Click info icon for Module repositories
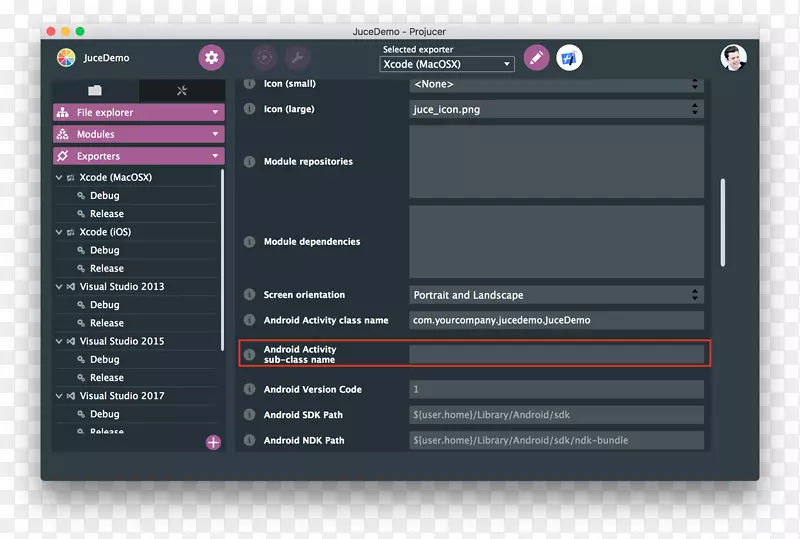Screen dimensions: 800x539 249,162
